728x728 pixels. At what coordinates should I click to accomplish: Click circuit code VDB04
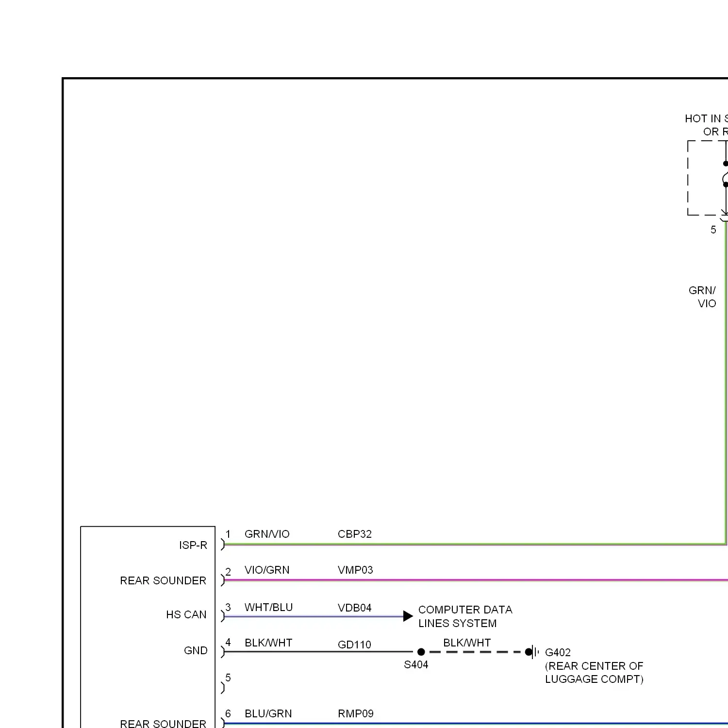[x=355, y=608]
